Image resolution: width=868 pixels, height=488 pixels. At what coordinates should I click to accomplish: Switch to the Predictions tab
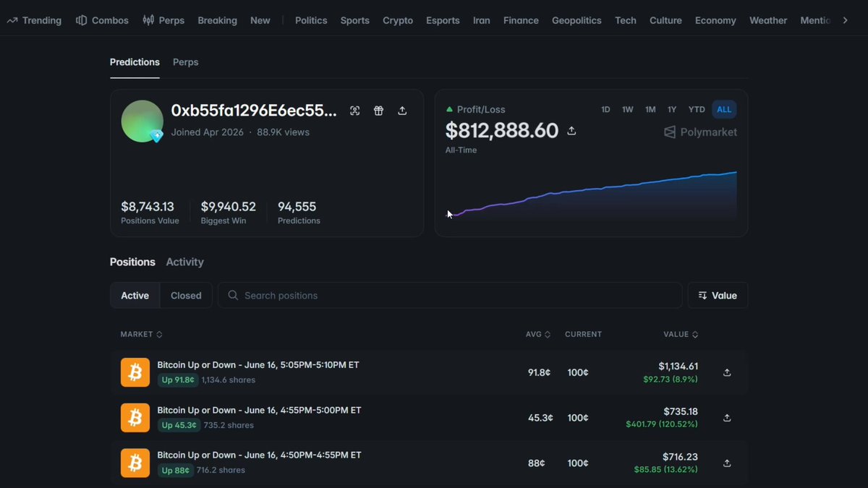tap(135, 62)
